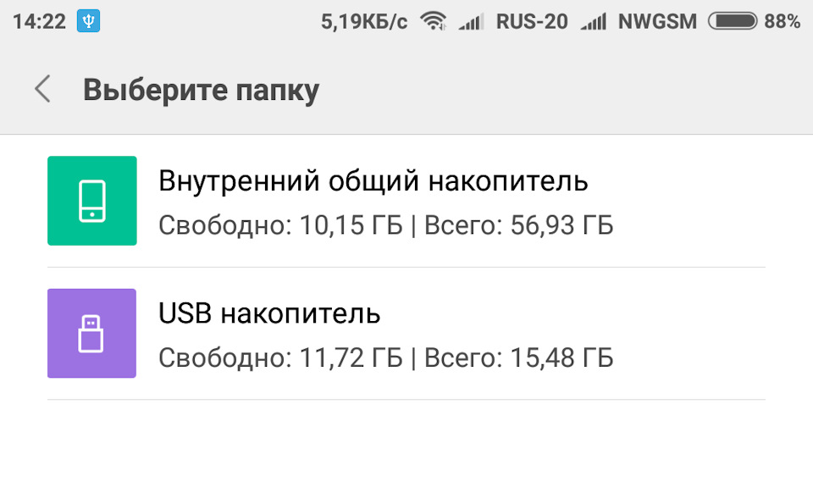This screenshot has height=504, width=813.
Task: Tap the signal bars beside NWGSM
Action: point(593,23)
